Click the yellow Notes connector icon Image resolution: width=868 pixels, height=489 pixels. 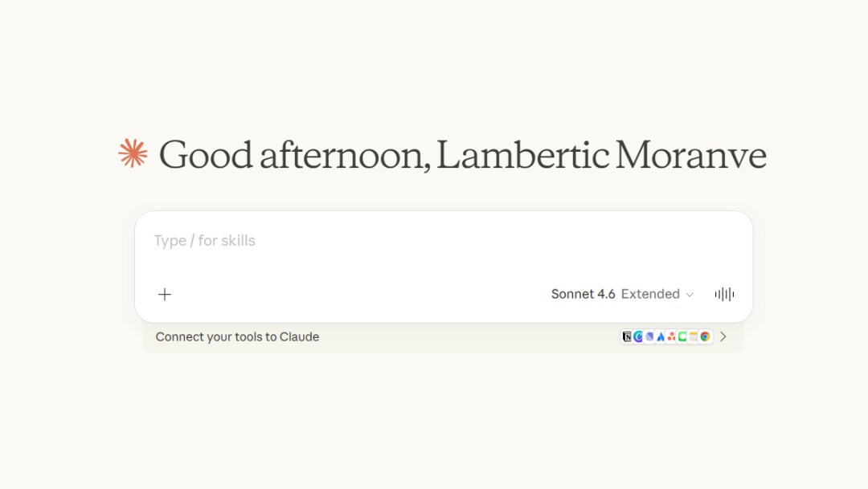coord(694,337)
